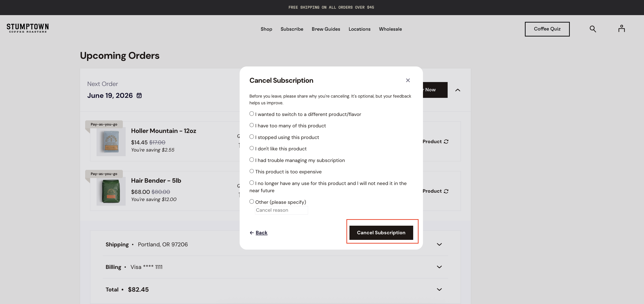Expand the Billing details row
The width and height of the screenshot is (644, 304).
(x=439, y=267)
